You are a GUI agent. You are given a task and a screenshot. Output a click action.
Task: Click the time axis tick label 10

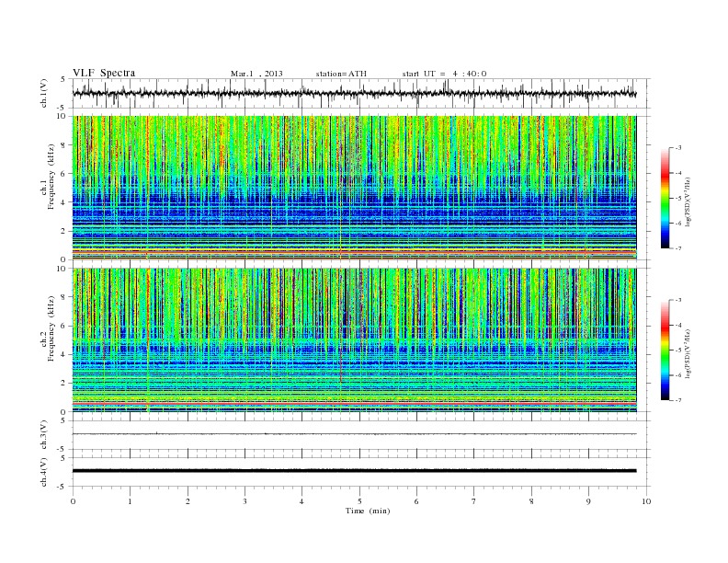[x=646, y=501]
